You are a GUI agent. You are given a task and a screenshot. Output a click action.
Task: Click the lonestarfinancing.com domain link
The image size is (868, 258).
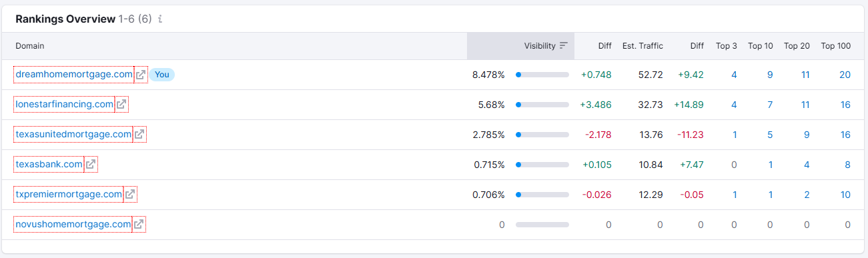65,105
